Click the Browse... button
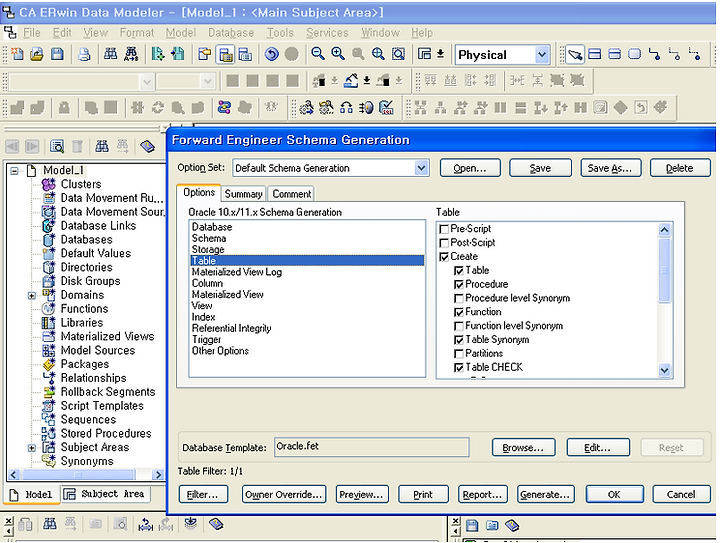Screen dimensions: 720x543 pyautogui.click(x=523, y=448)
